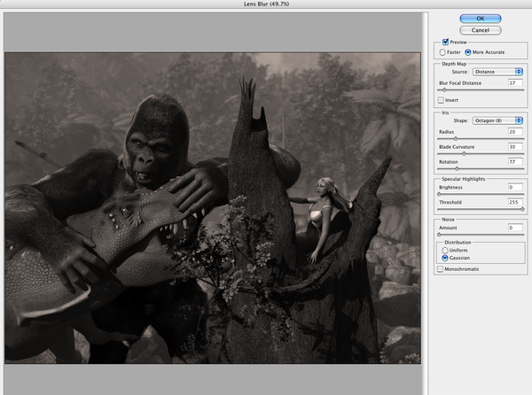Toggle the Preview checkbox

(445, 42)
